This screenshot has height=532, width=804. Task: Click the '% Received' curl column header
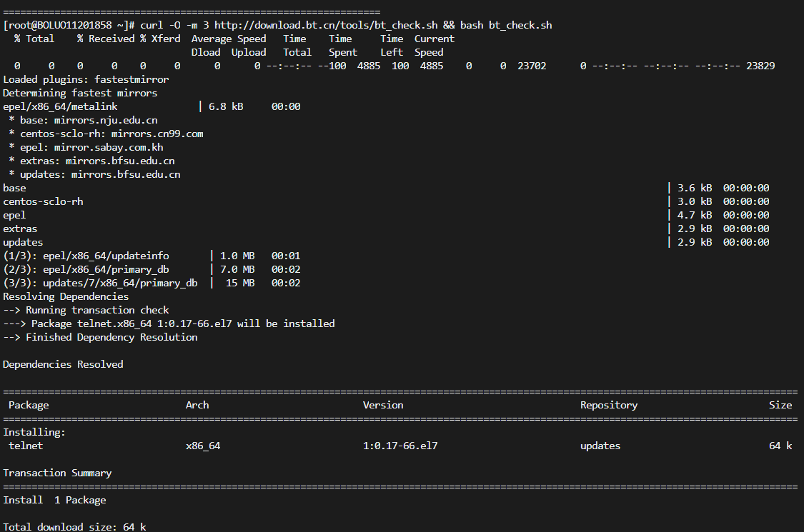pos(106,39)
